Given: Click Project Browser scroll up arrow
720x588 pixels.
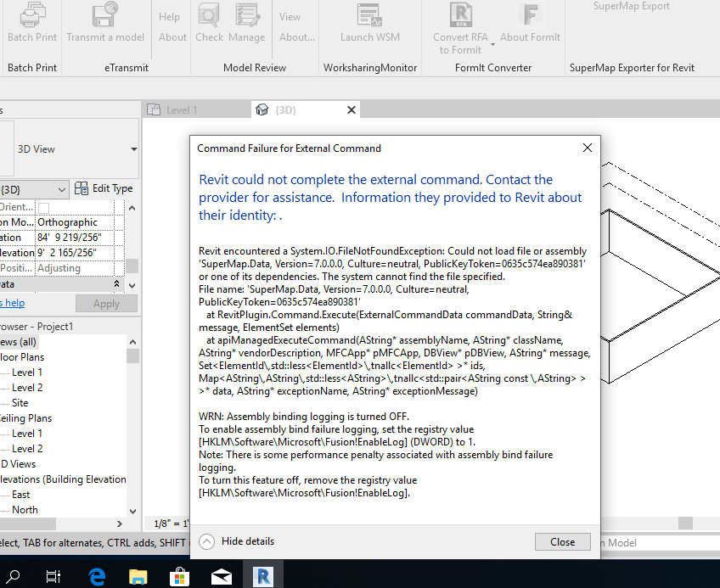Looking at the screenshot, I should point(132,342).
